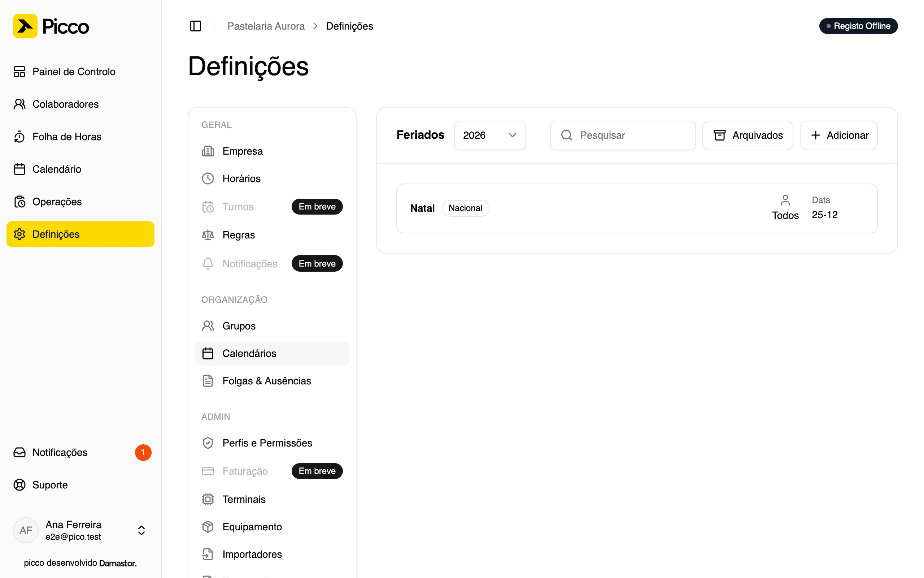This screenshot has width=924, height=578.
Task: Click the Regras scale icon
Action: (x=208, y=235)
